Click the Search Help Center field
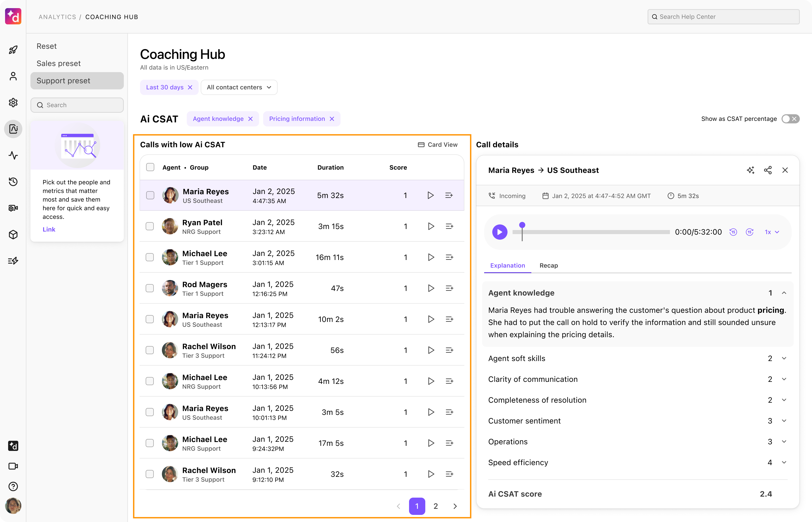This screenshot has width=812, height=522. pyautogui.click(x=723, y=17)
